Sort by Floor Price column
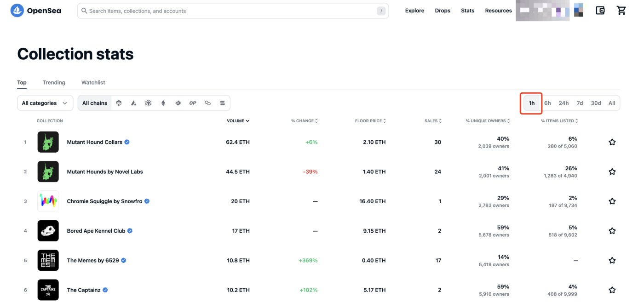 pos(370,121)
